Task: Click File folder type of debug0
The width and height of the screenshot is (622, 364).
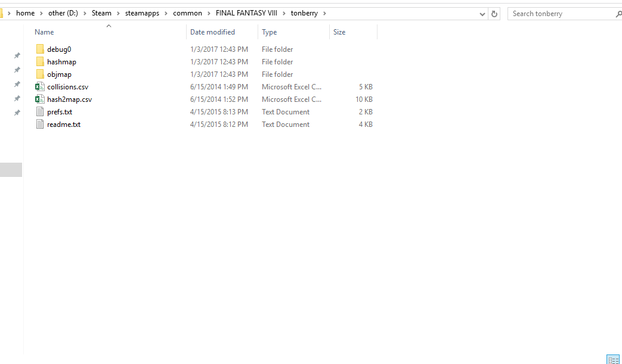Action: (277, 49)
